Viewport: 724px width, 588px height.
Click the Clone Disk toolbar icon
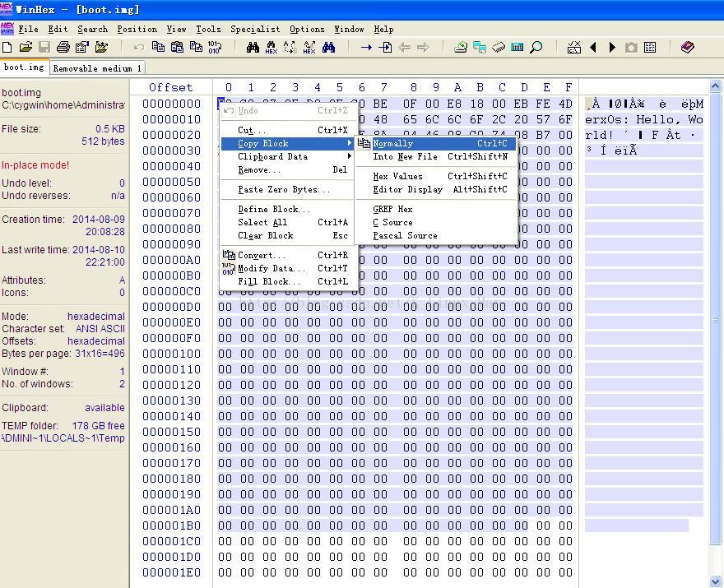pos(480,47)
